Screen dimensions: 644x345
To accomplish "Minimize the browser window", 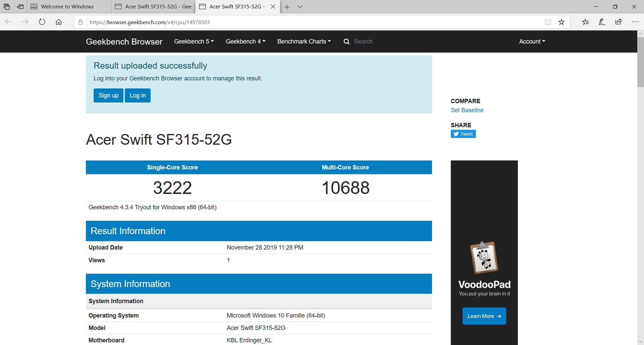I will point(596,7).
